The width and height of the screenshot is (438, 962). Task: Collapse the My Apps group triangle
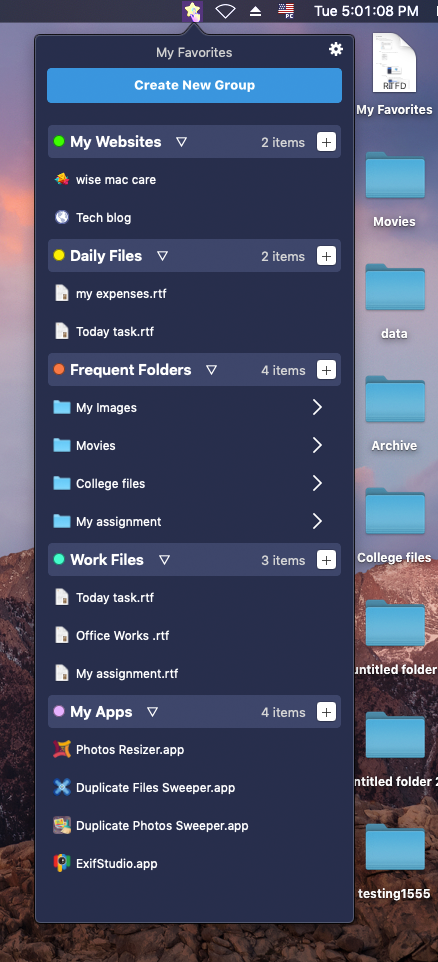coord(152,712)
